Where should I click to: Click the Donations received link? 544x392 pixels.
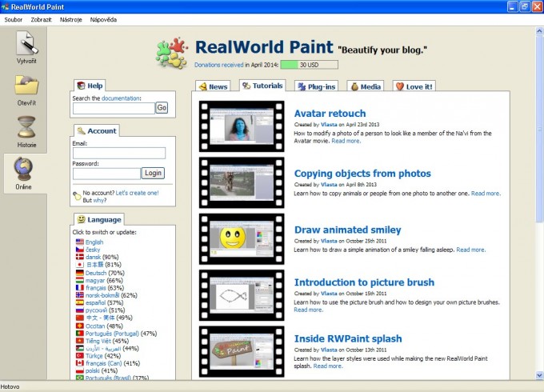(218, 65)
